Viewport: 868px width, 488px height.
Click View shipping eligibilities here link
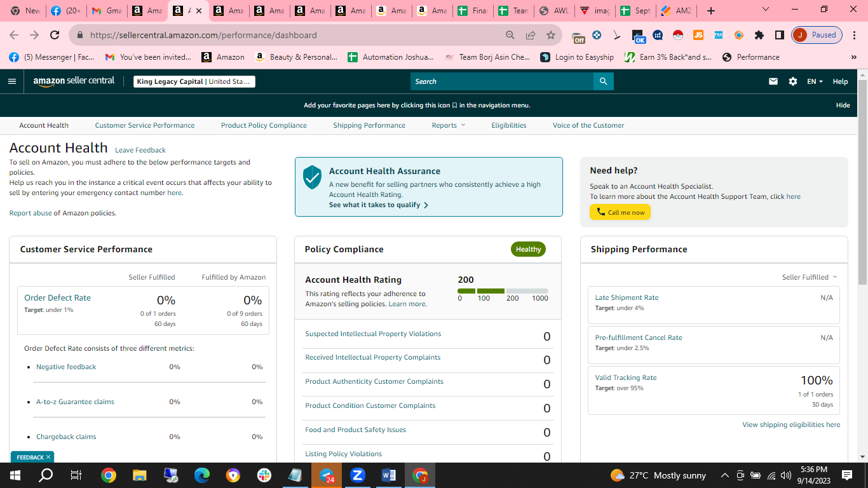point(791,424)
